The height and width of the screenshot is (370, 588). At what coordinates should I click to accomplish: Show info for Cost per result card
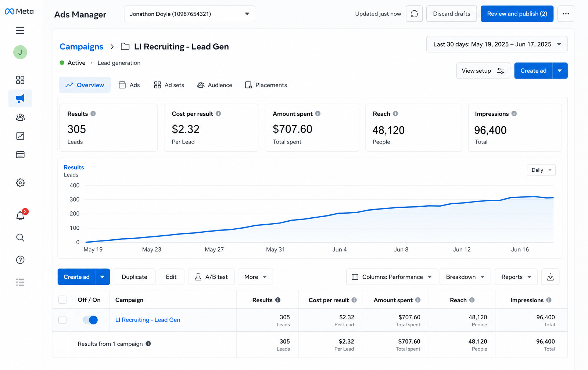(218, 114)
